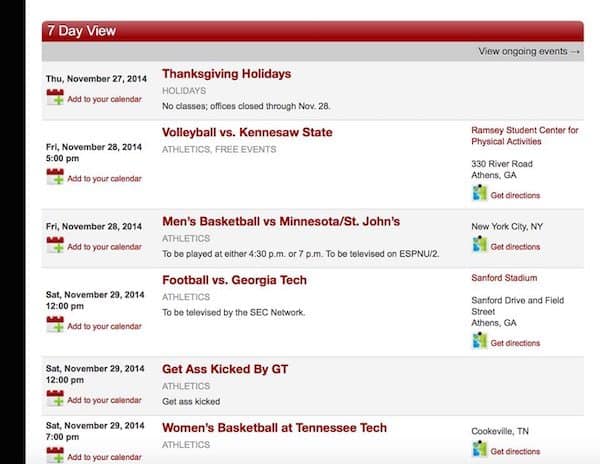Click map directions icon for Cookeville, TN
The width and height of the screenshot is (600, 464).
[x=480, y=450]
